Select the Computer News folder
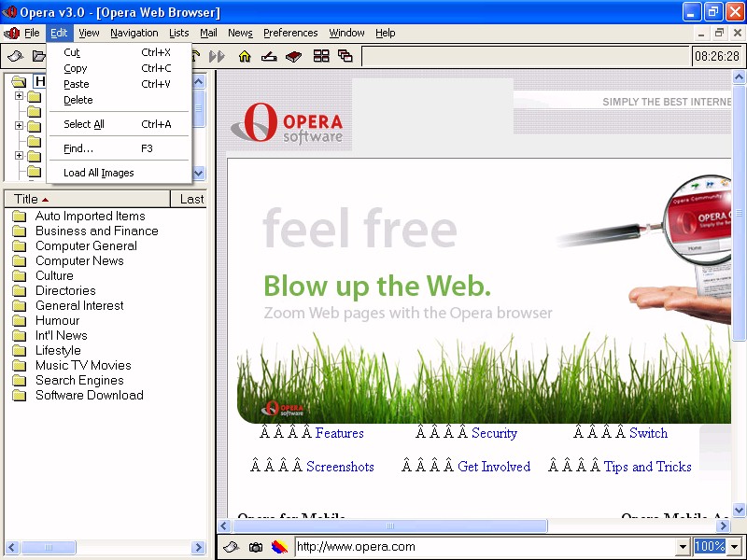This screenshot has width=747, height=560. [x=79, y=261]
